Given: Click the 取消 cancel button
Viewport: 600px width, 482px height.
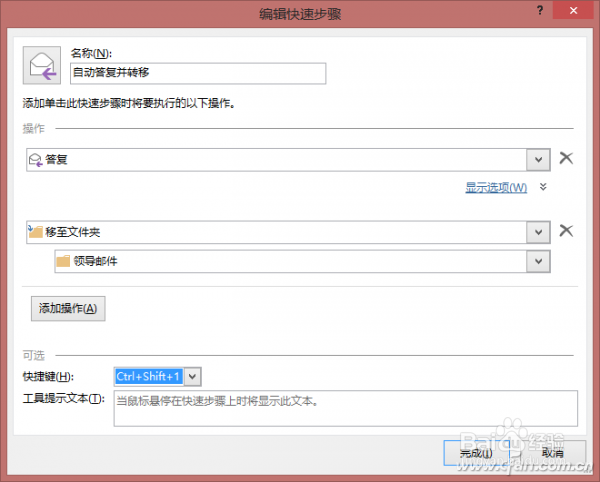Looking at the screenshot, I should 553,453.
